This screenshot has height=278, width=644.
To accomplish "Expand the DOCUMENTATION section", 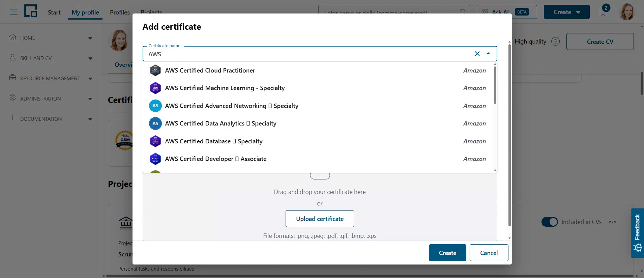I will (90, 119).
